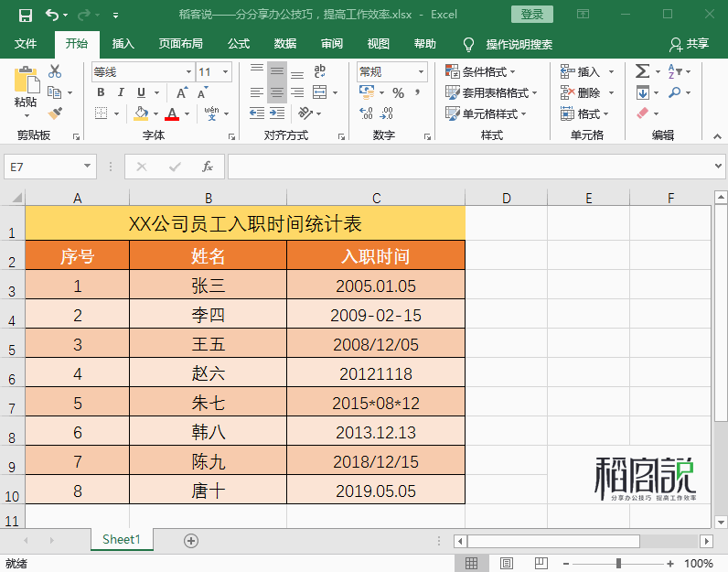This screenshot has width=728, height=572.
Task: Click the Paste clipboard icon
Action: coord(27,80)
